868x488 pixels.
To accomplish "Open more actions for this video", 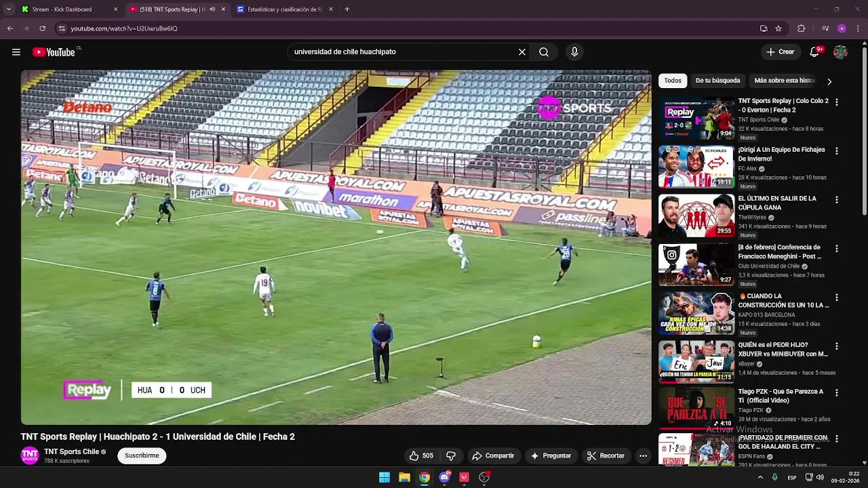I will click(643, 455).
